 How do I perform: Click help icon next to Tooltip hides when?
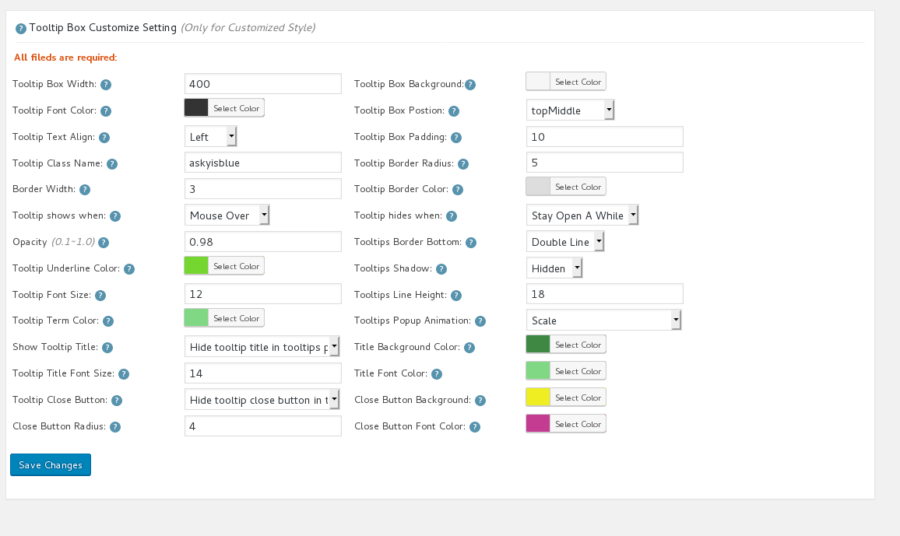451,216
